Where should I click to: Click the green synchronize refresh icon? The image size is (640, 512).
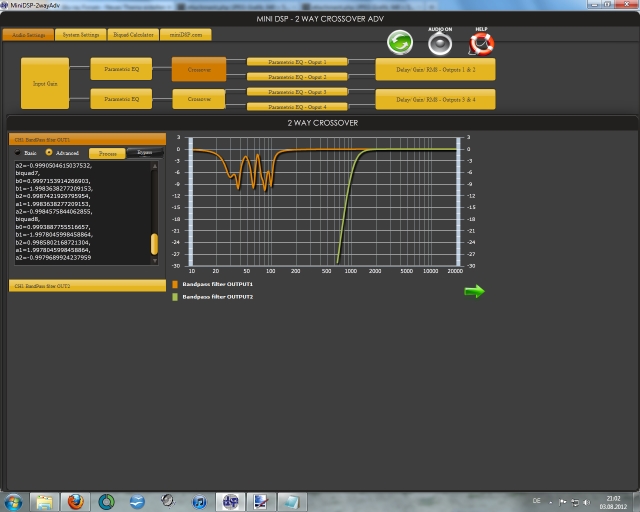point(400,42)
